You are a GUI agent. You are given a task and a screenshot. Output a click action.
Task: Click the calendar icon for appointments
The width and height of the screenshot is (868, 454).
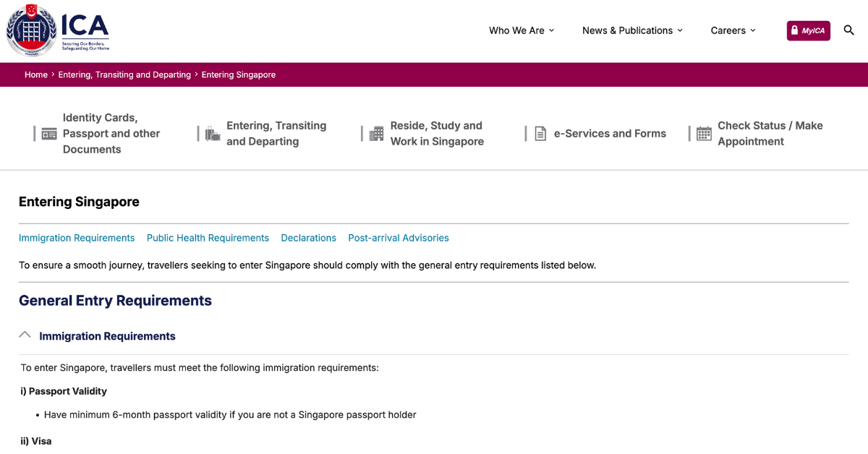(704, 134)
